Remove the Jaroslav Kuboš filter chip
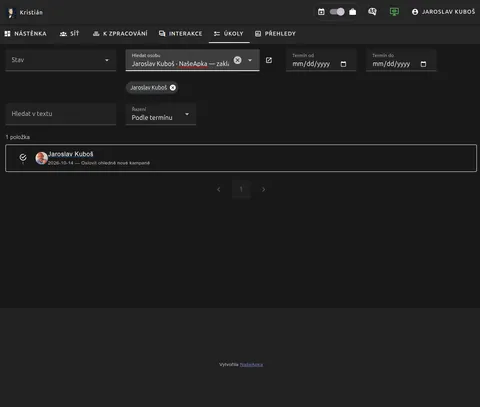480x407 pixels. 173,87
